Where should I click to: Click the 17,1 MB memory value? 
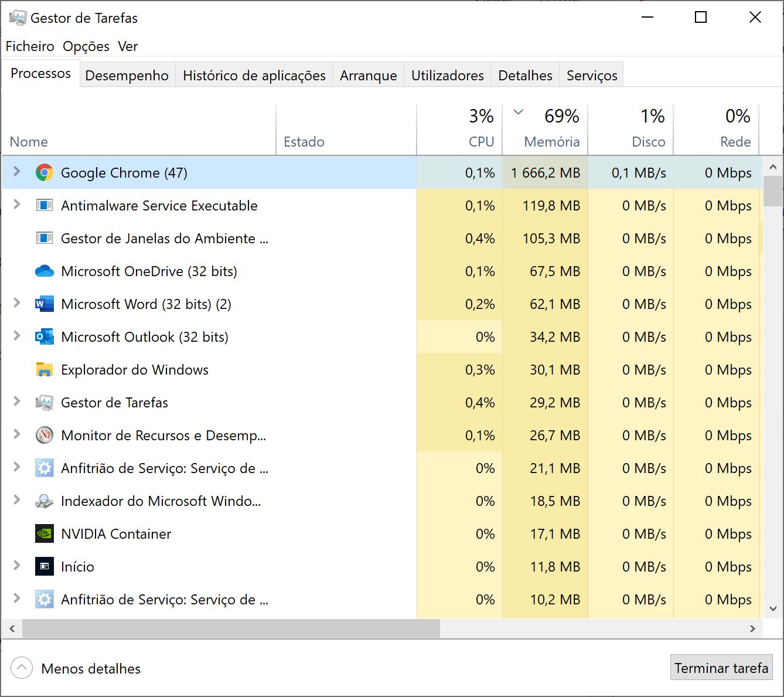pyautogui.click(x=555, y=534)
